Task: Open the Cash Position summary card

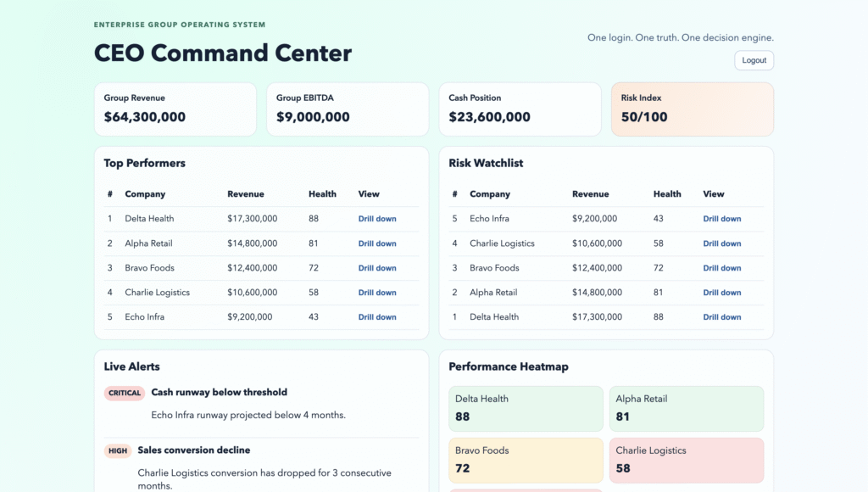Action: [x=519, y=109]
